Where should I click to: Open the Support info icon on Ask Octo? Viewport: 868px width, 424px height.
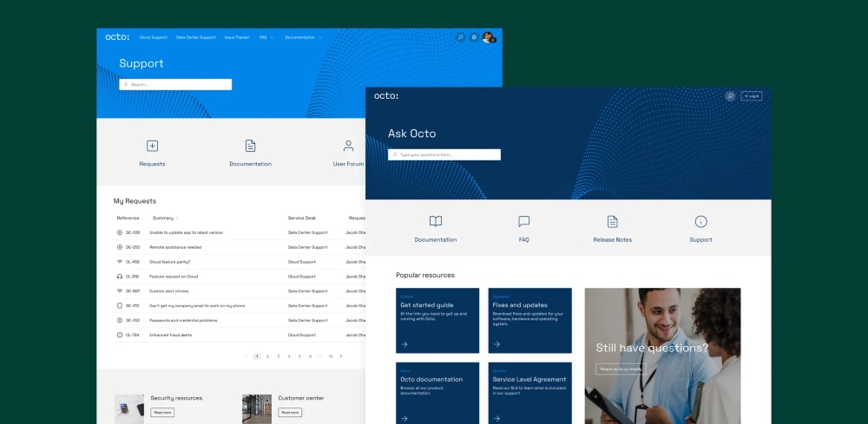(x=700, y=222)
